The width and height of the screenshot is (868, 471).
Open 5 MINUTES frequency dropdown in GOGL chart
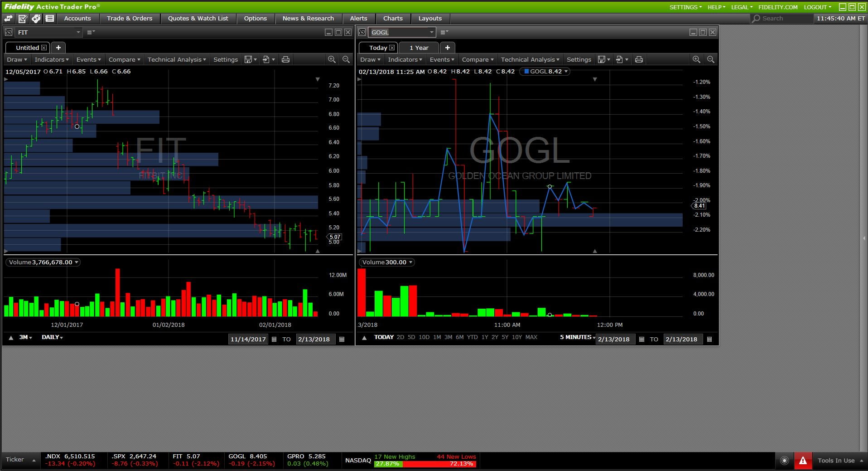point(578,337)
